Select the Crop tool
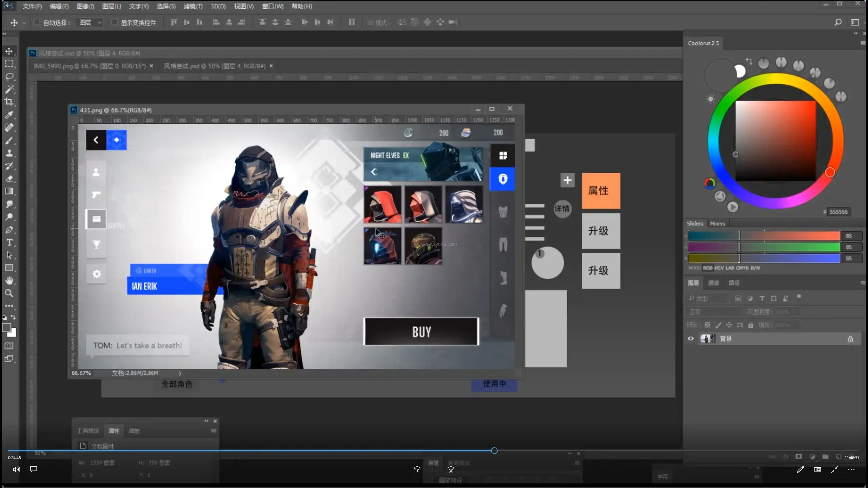 click(x=9, y=102)
